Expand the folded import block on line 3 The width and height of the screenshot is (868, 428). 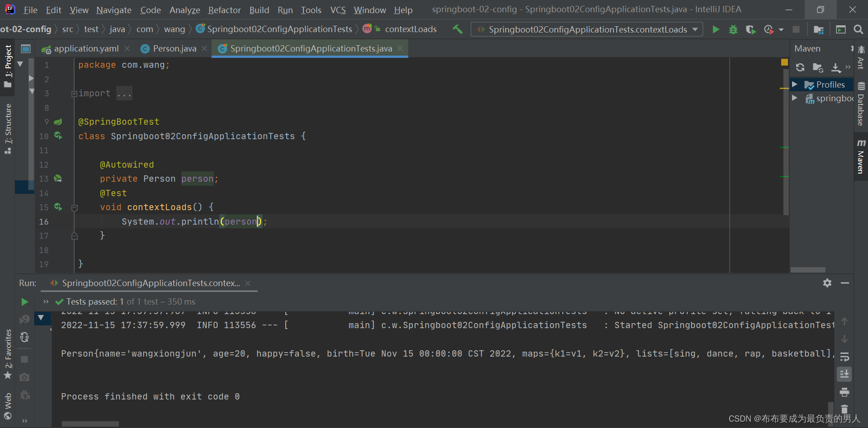[74, 94]
